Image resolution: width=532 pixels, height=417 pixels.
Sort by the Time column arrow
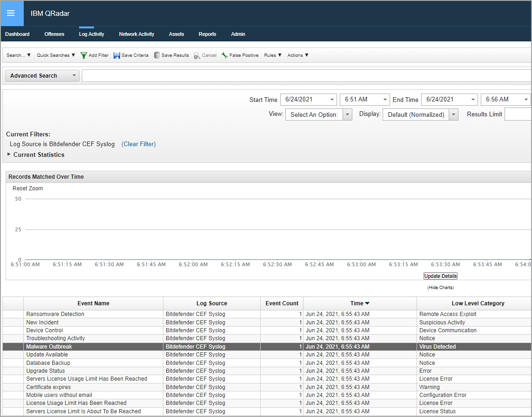coord(367,303)
